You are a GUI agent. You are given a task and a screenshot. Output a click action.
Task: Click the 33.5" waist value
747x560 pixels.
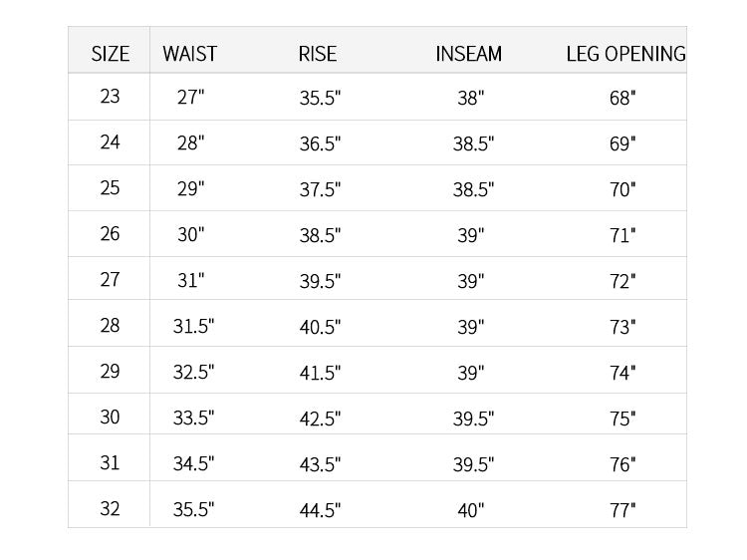coord(193,418)
